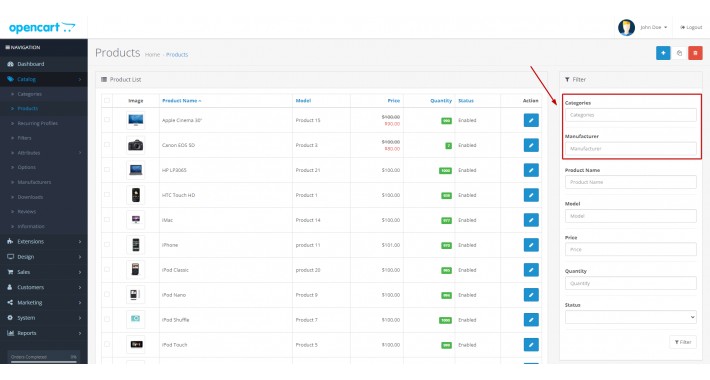
Task: Open the John Doe user dropdown
Action: click(653, 28)
